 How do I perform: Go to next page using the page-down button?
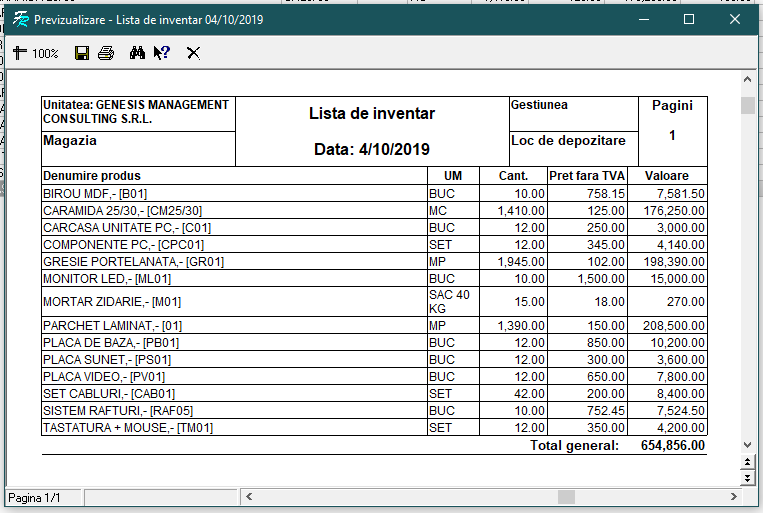pos(747,478)
